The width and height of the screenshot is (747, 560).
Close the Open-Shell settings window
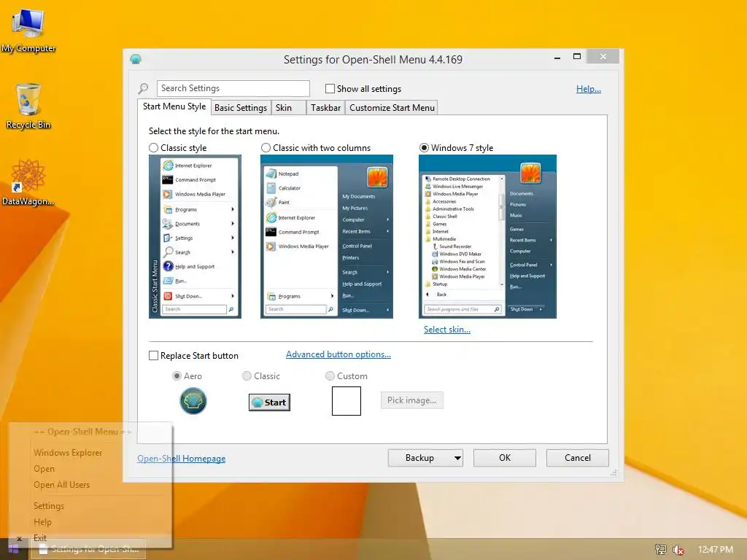pyautogui.click(x=603, y=57)
